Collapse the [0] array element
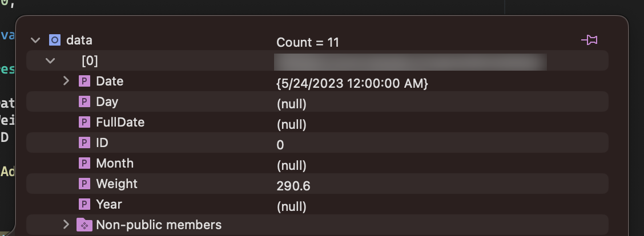This screenshot has height=236, width=644. (x=51, y=60)
